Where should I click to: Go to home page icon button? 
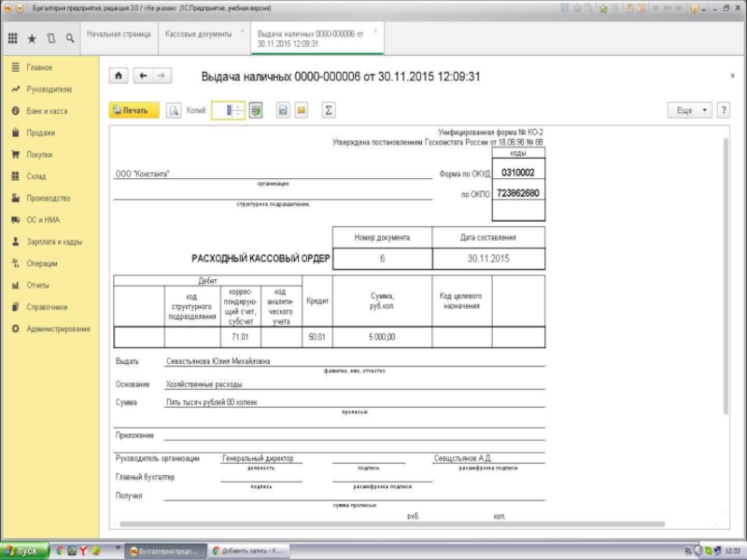pos(119,77)
